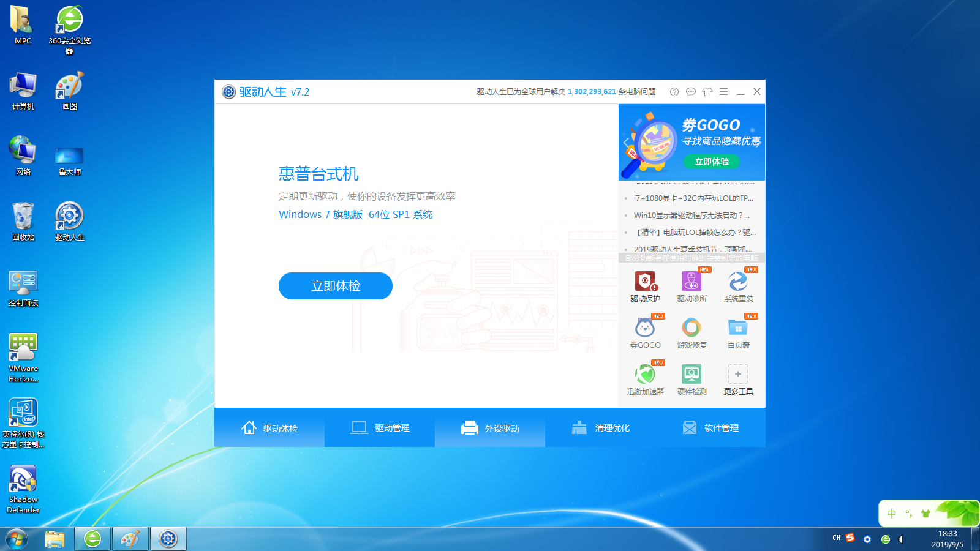Open the Paint taskbar button
Image resolution: width=980 pixels, height=551 pixels.
coord(130,539)
